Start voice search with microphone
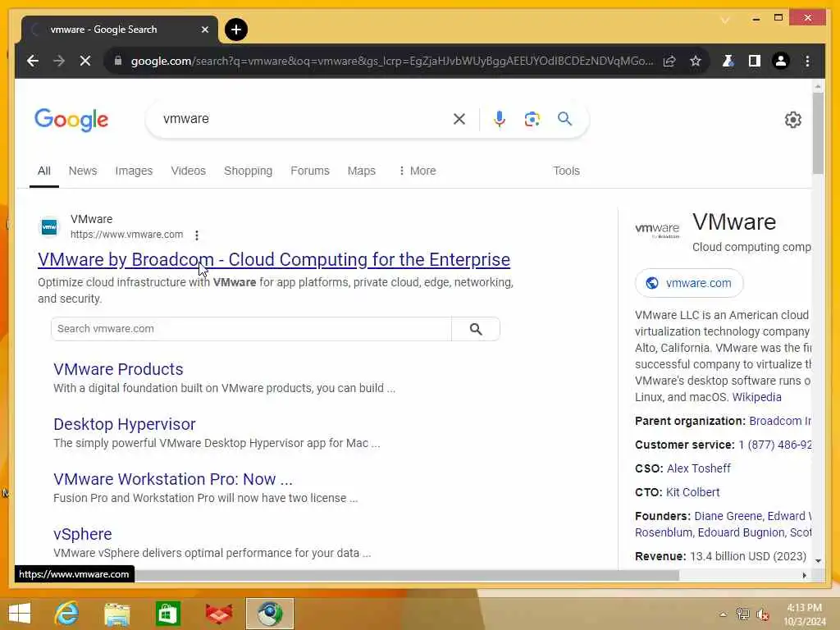 (x=500, y=119)
